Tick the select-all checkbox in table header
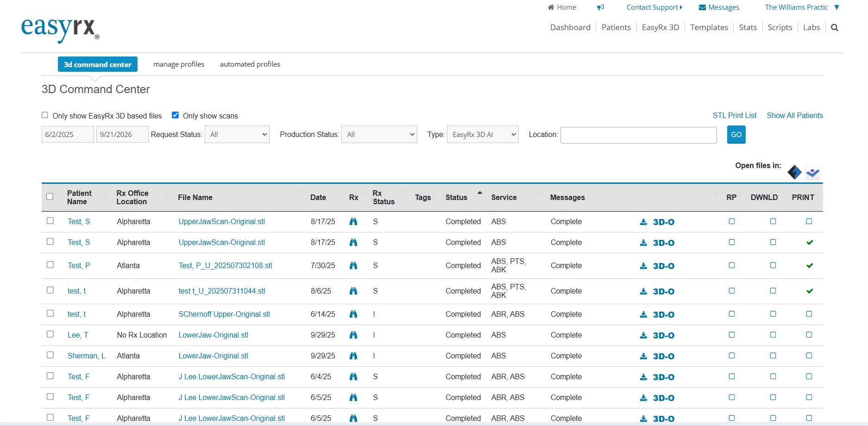This screenshot has height=426, width=868. (50, 197)
